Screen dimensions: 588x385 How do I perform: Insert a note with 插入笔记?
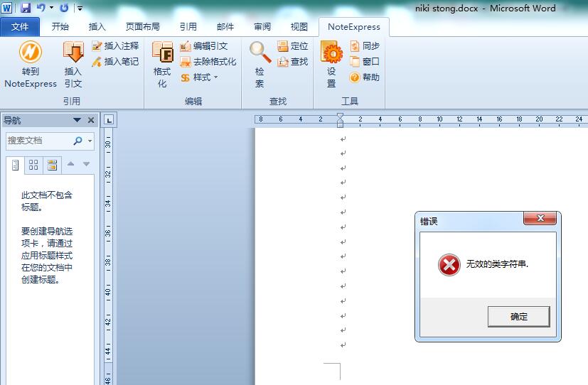tap(115, 61)
